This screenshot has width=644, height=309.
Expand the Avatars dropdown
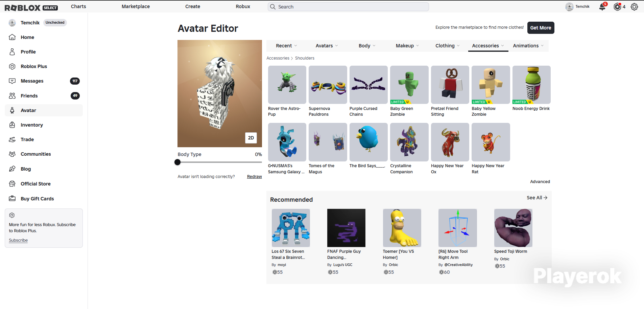327,46
